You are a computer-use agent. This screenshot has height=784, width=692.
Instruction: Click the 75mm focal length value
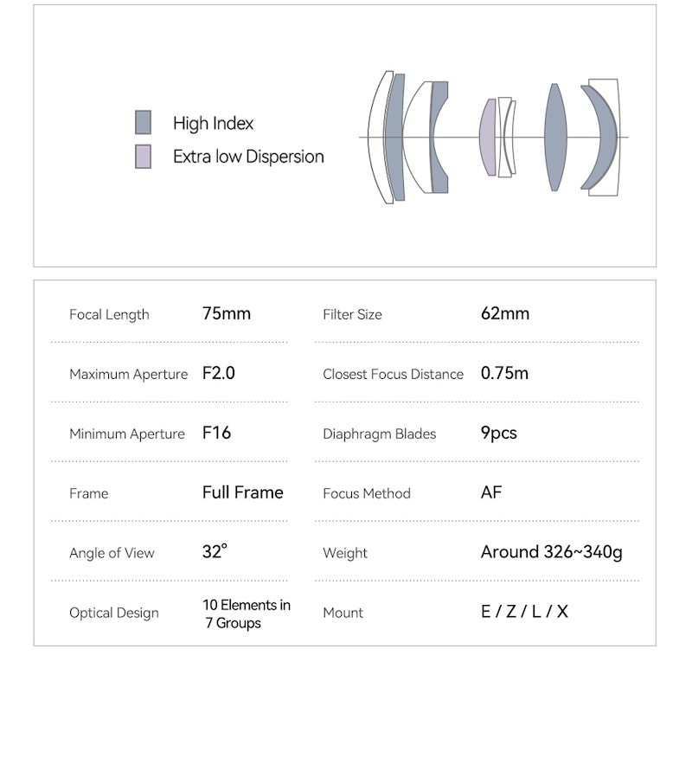point(227,313)
